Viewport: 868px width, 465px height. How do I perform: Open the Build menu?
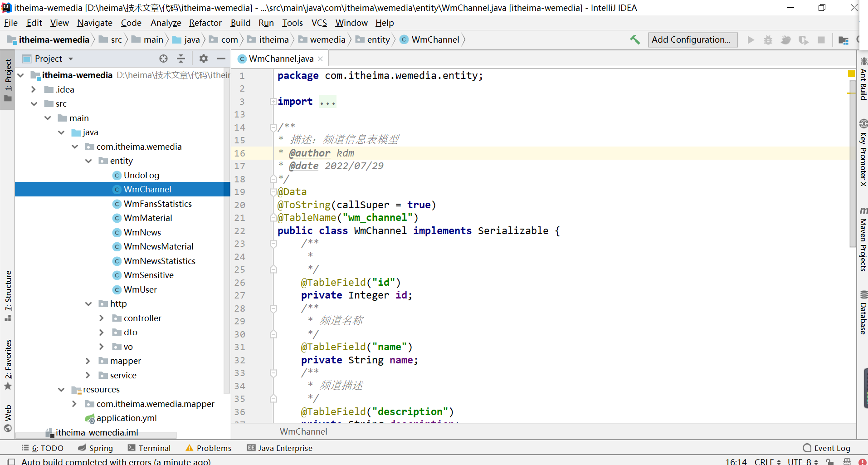[x=240, y=23]
